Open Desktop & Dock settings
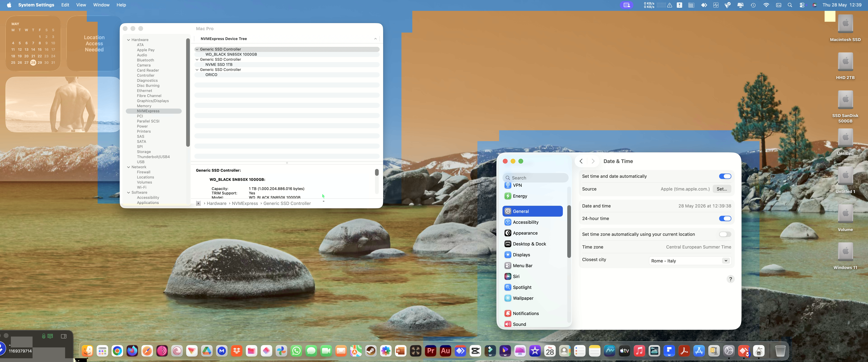 (532, 244)
